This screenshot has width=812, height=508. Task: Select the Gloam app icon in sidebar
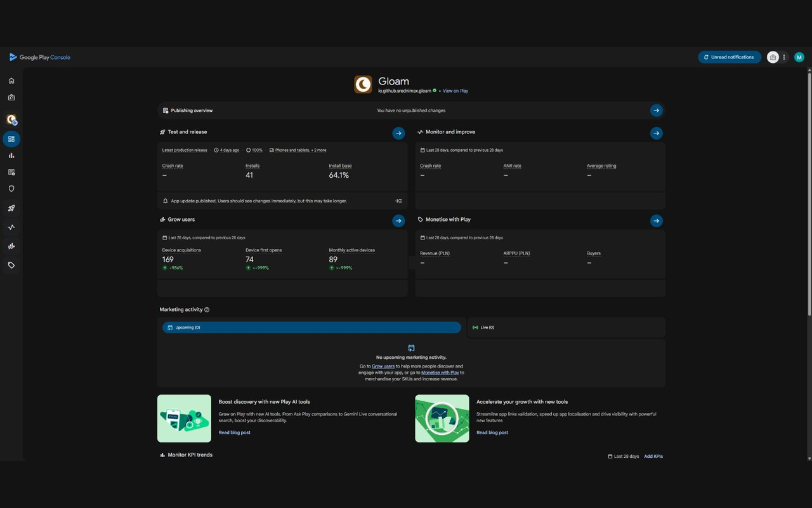tap(11, 119)
